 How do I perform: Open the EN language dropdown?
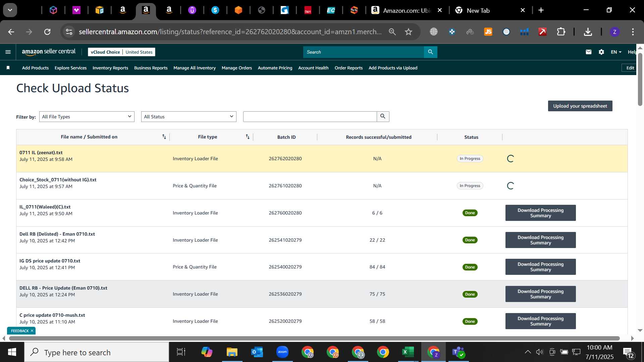[x=616, y=52]
